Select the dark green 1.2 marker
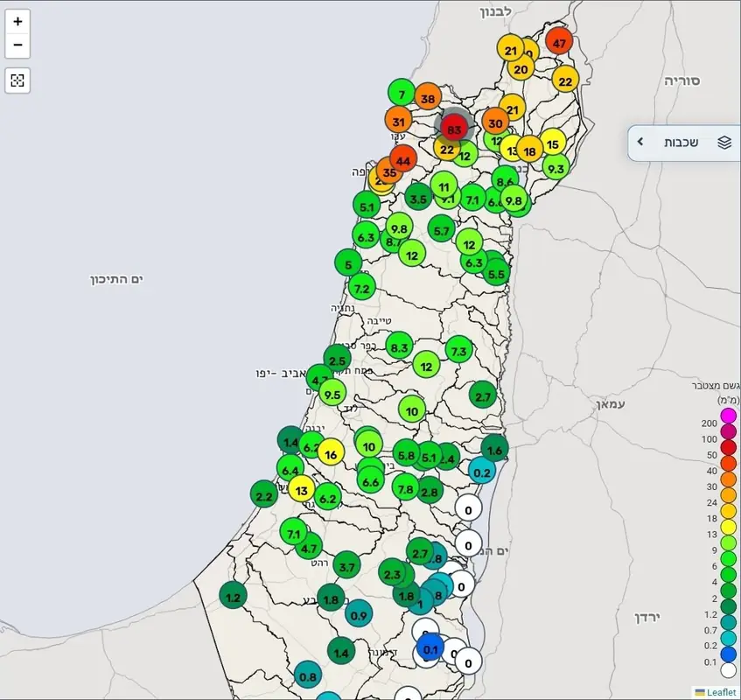This screenshot has height=700, width=741. [233, 597]
